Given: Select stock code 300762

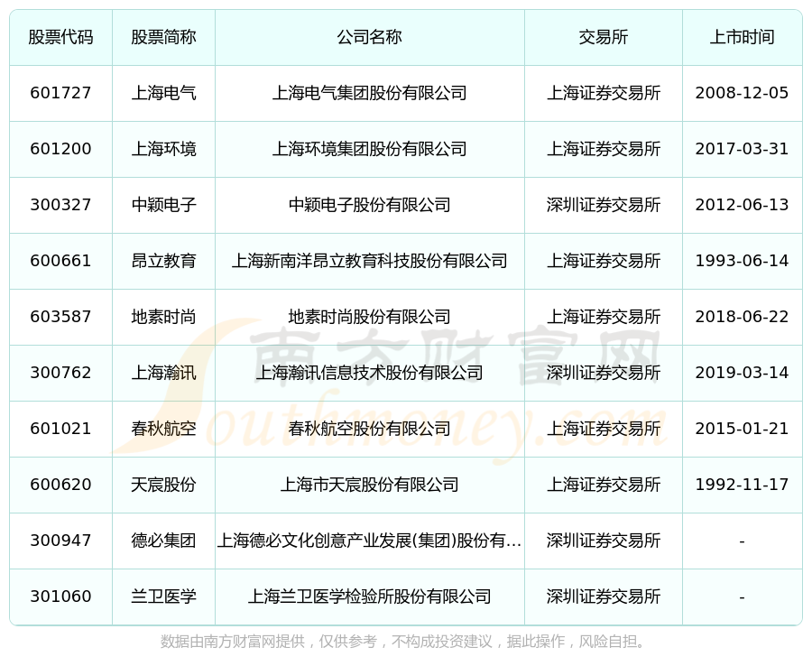Looking at the screenshot, I should point(60,373).
